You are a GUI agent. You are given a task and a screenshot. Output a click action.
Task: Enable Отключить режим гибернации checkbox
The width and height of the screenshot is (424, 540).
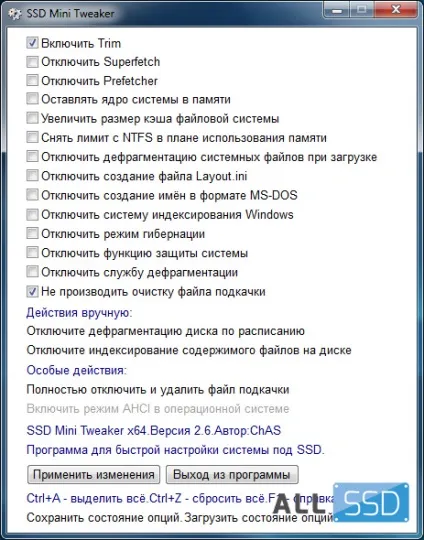[x=32, y=234]
